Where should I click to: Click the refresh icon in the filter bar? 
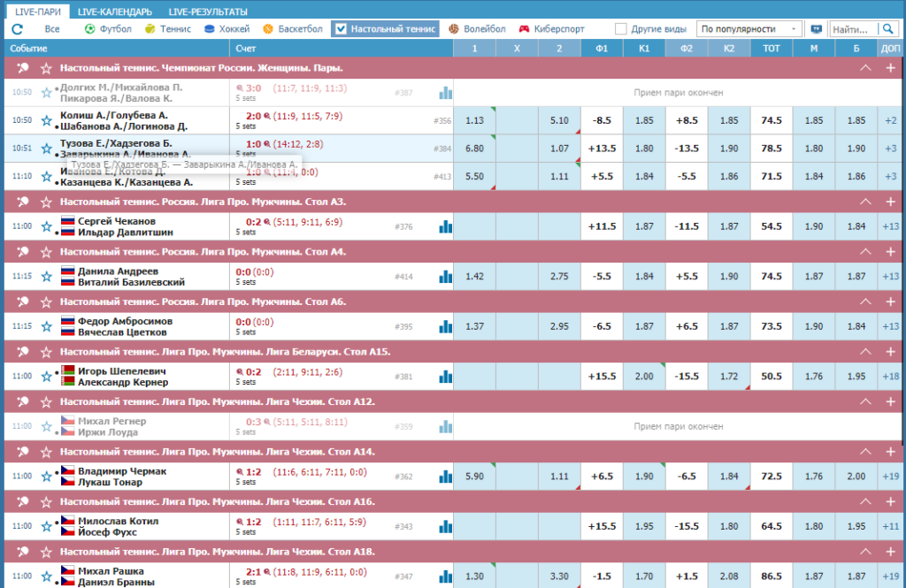[x=18, y=29]
